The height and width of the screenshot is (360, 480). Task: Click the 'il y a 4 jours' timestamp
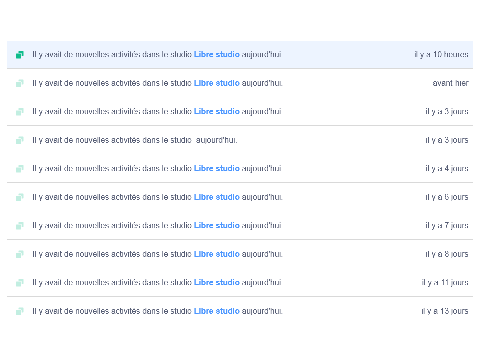click(447, 168)
